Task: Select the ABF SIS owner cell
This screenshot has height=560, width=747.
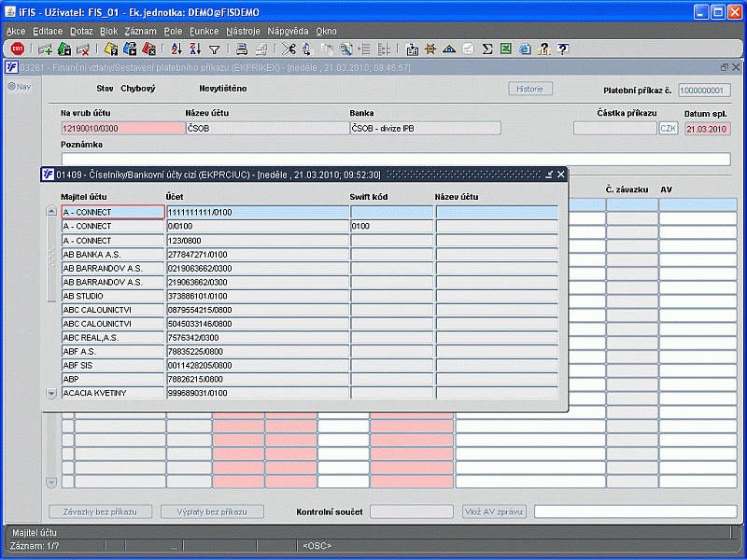Action: tap(112, 365)
